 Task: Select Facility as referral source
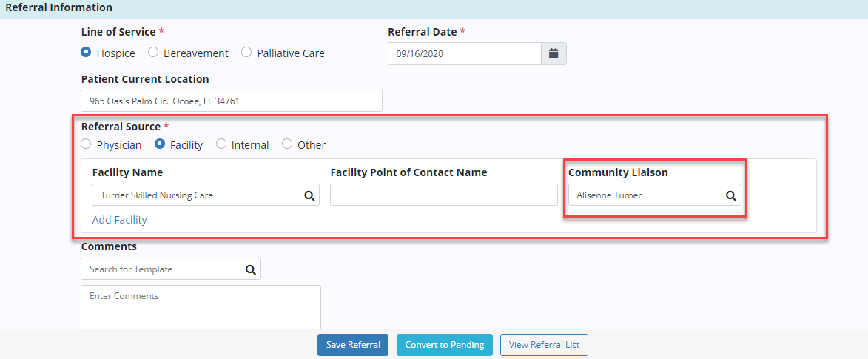160,144
